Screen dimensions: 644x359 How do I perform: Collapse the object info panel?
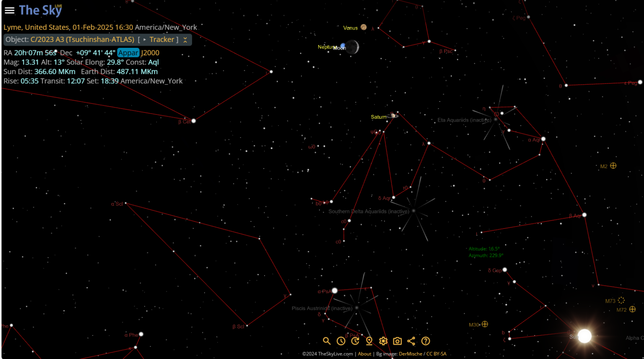coord(185,40)
